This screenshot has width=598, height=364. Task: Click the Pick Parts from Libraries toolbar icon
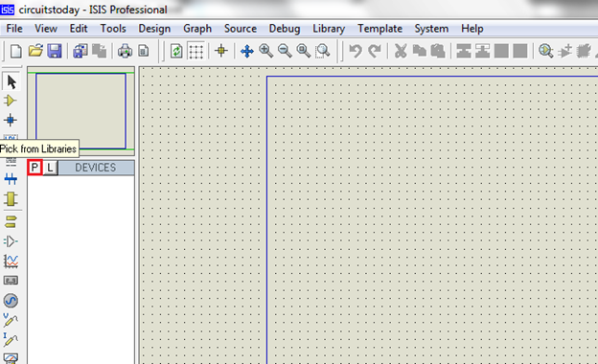click(x=545, y=51)
